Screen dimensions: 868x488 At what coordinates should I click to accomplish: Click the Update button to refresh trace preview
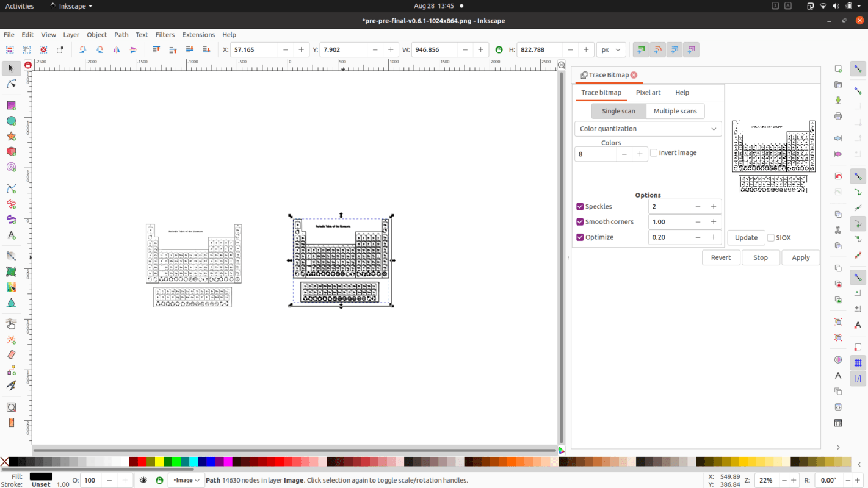[x=745, y=237]
